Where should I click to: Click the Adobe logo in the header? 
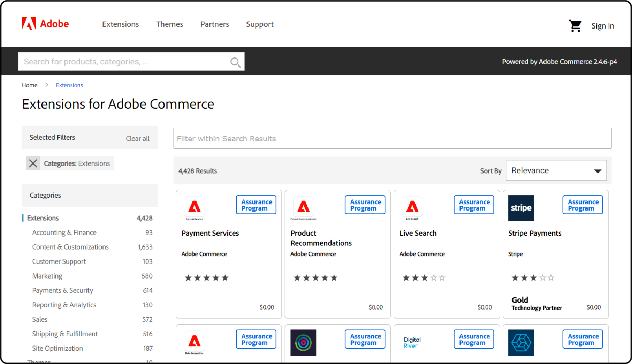pyautogui.click(x=45, y=24)
